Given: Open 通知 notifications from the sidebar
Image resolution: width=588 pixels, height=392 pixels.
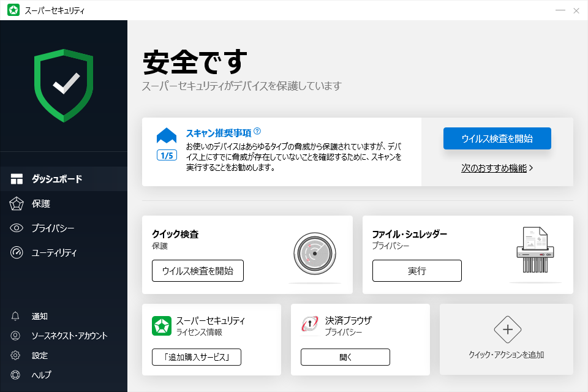Looking at the screenshot, I should click(x=40, y=316).
